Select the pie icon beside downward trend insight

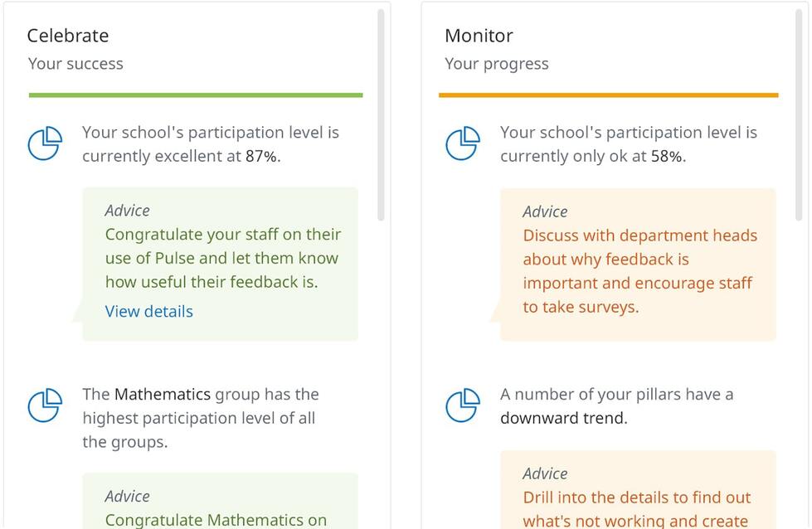pyautogui.click(x=463, y=405)
